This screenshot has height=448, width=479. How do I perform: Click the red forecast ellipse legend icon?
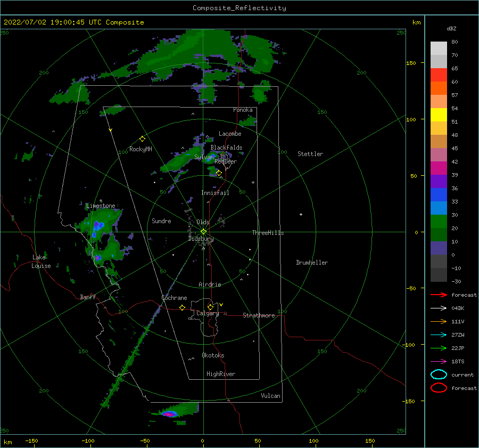[x=439, y=388]
